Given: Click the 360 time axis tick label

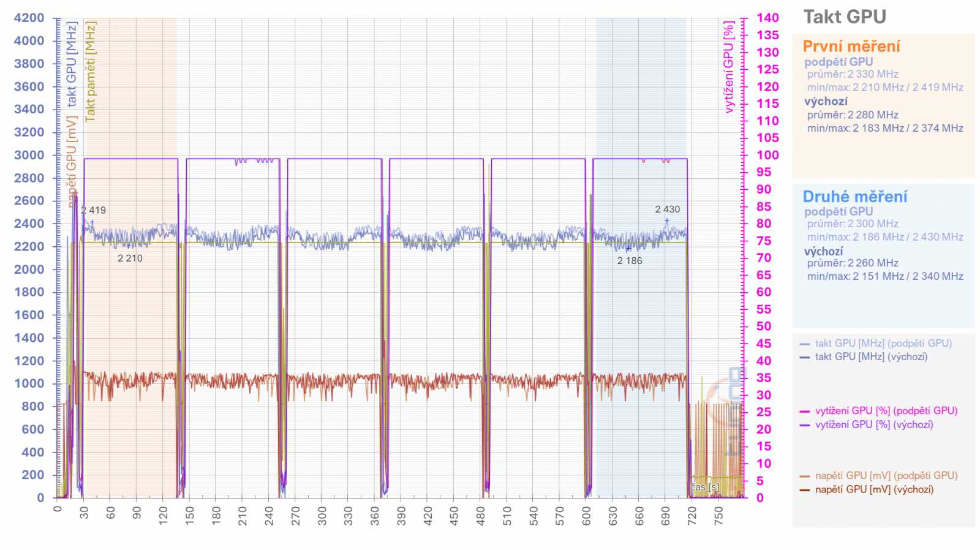Looking at the screenshot, I should point(375,516).
